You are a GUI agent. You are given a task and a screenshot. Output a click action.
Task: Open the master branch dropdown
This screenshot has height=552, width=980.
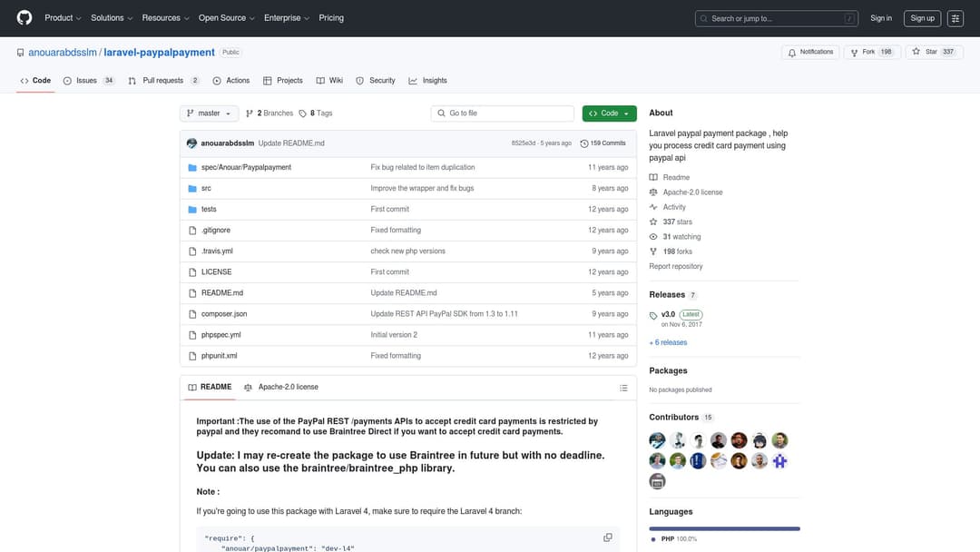click(x=209, y=113)
